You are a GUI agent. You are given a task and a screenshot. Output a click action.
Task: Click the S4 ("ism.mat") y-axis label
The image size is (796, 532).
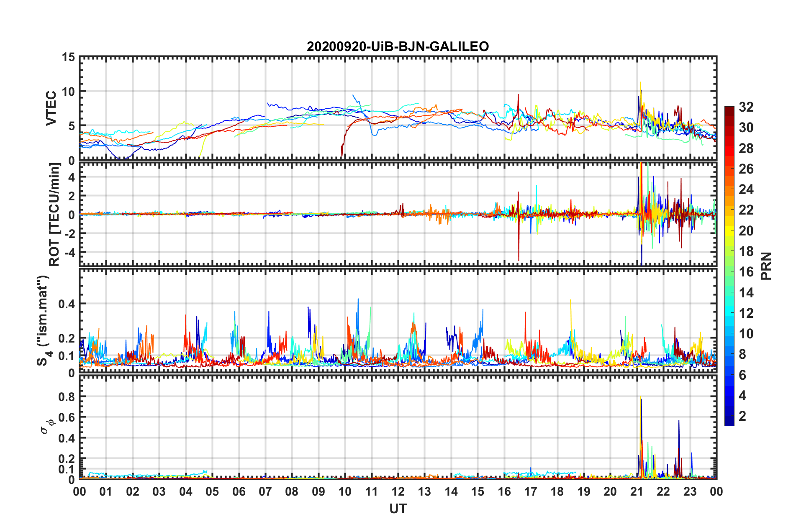click(x=43, y=320)
